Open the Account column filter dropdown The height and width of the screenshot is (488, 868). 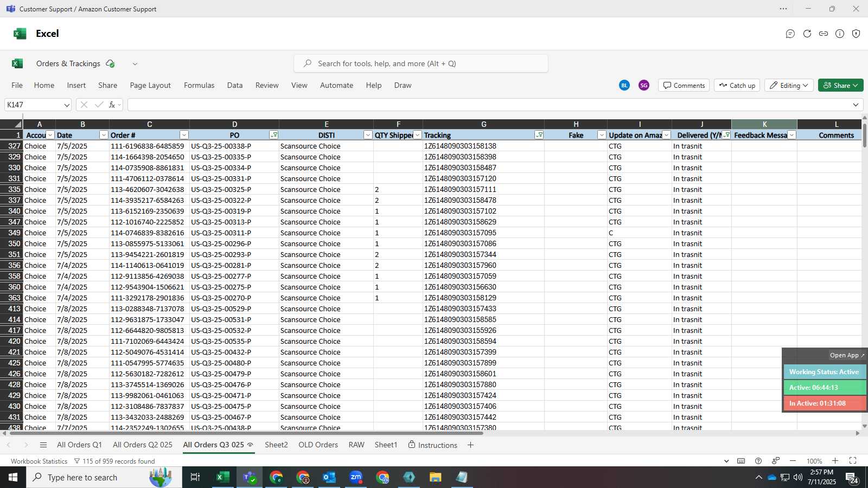click(x=50, y=135)
